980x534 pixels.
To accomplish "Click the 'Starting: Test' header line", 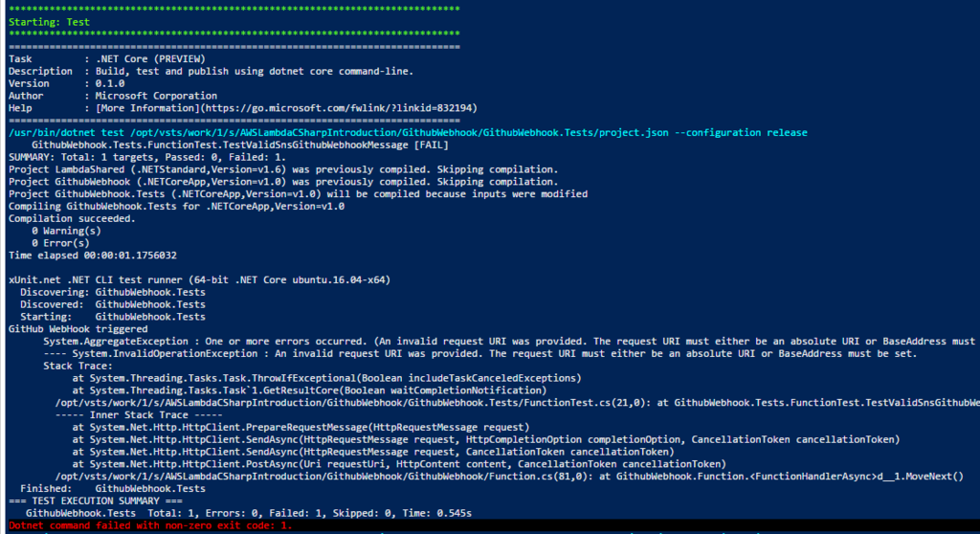I will click(x=49, y=22).
